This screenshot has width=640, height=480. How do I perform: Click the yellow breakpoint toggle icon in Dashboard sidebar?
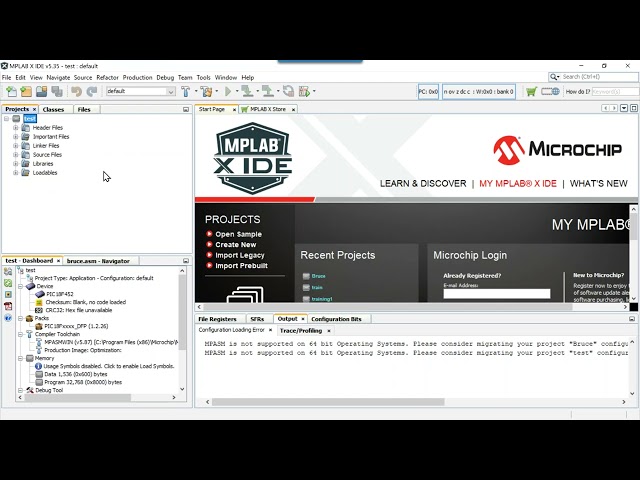point(8,294)
